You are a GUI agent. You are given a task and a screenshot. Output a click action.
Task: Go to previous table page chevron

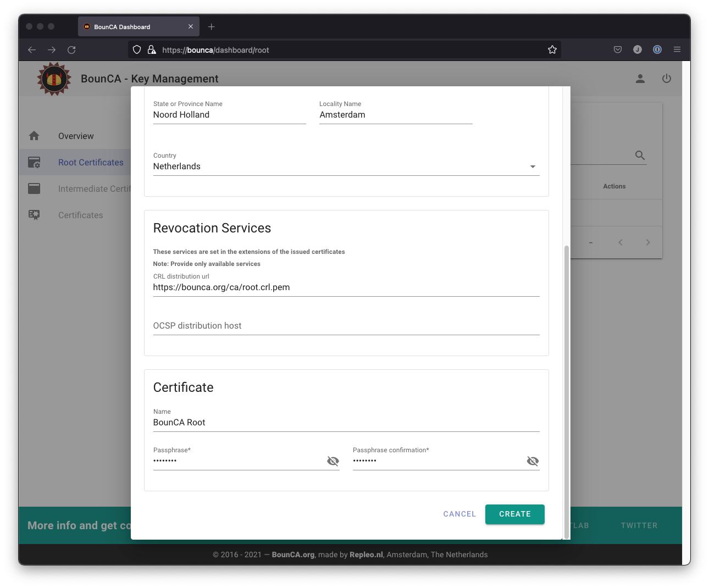(621, 242)
